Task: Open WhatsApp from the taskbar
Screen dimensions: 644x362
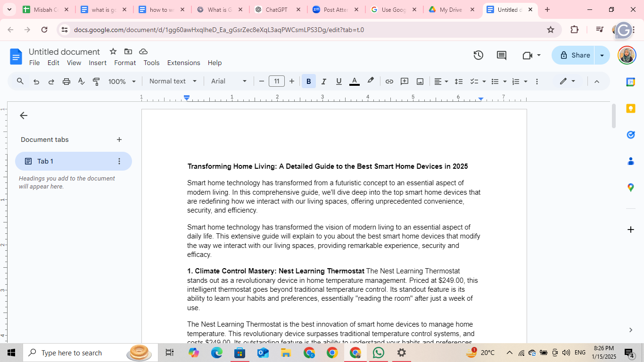Action: (x=378, y=353)
